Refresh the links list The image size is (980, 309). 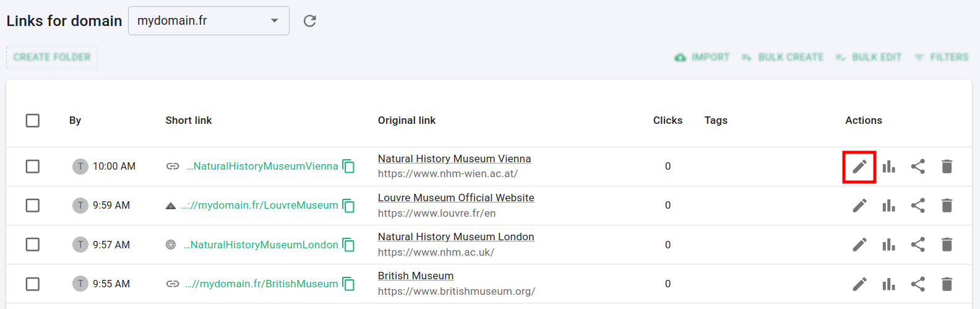(310, 21)
